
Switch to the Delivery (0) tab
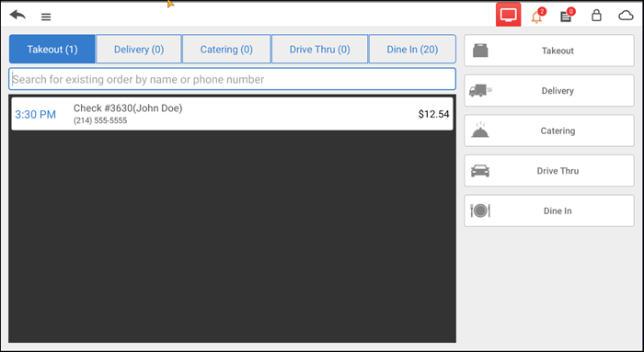(139, 50)
